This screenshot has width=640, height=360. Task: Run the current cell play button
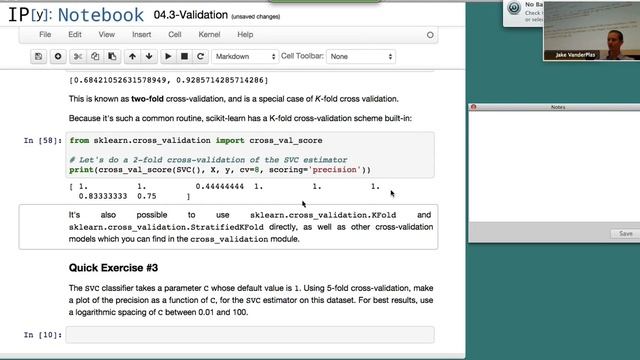click(168, 57)
